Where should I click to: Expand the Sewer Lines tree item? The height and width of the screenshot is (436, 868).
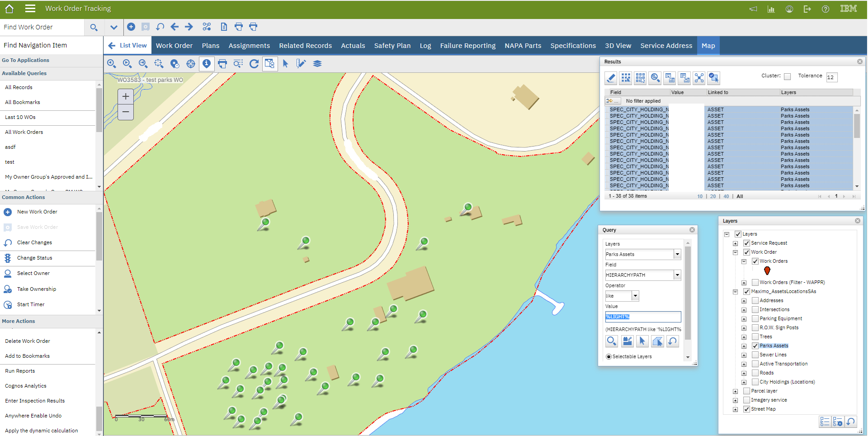pyautogui.click(x=745, y=355)
